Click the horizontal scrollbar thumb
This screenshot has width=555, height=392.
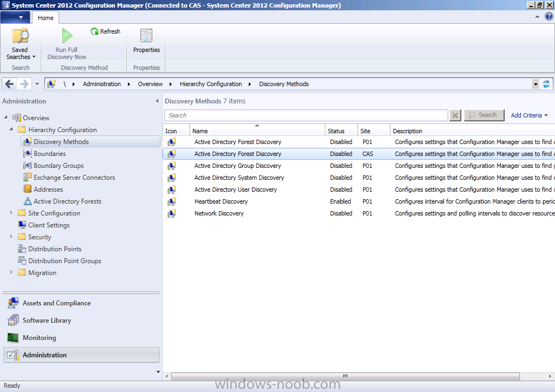click(345, 376)
